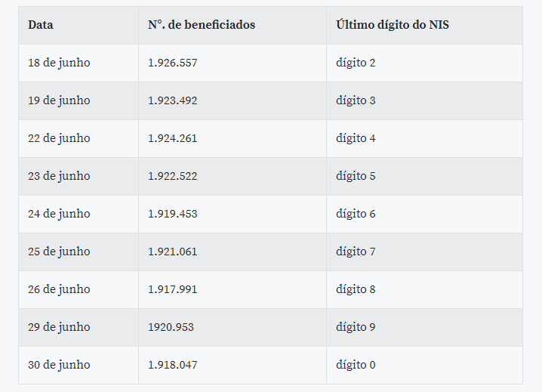
Task: Select the value 1.918.047
Action: (x=172, y=365)
